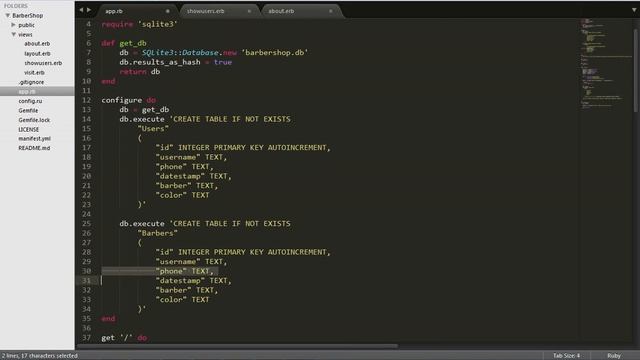Go to next tab with right arrow
The image size is (640, 360).
pos(89,10)
